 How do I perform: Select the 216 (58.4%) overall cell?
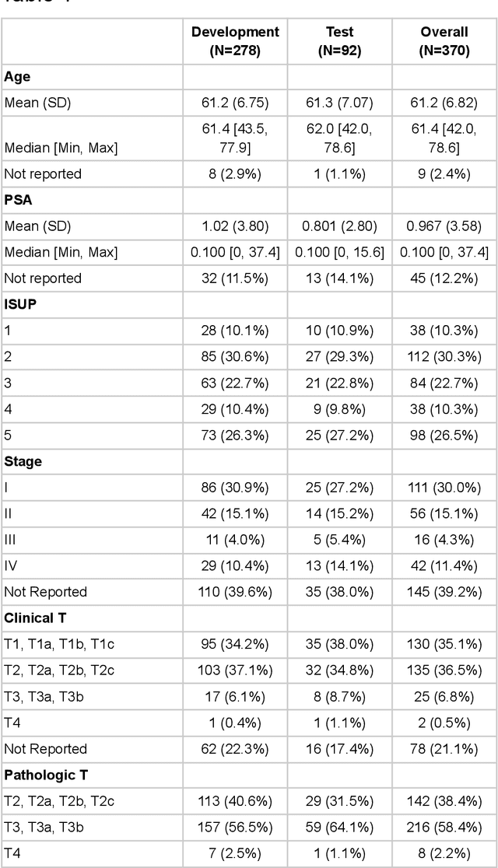[x=444, y=828]
